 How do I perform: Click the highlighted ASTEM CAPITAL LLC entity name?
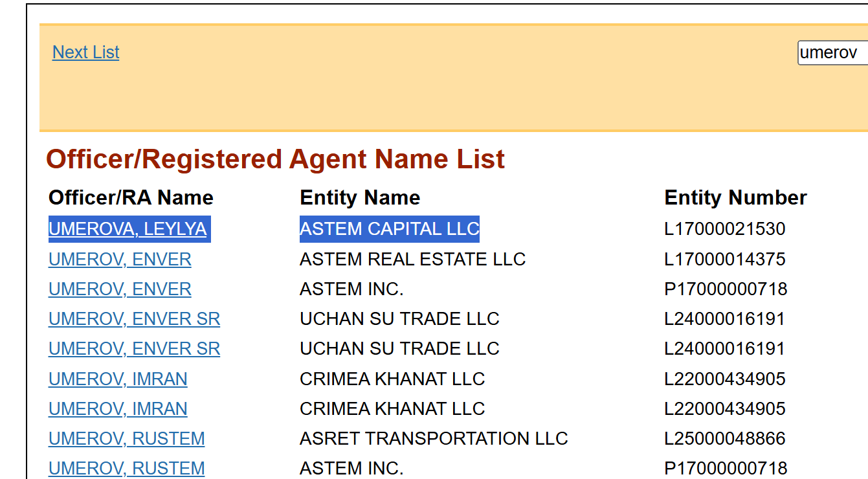click(389, 229)
